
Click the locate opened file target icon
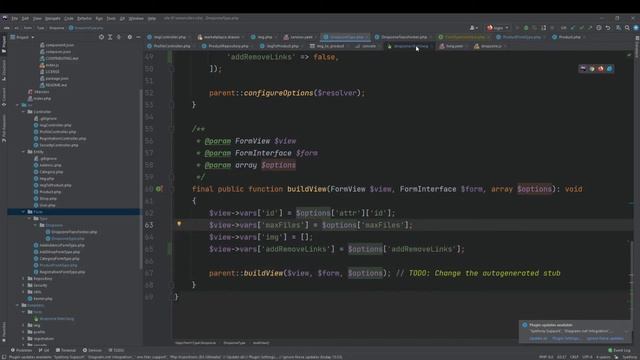click(101, 37)
